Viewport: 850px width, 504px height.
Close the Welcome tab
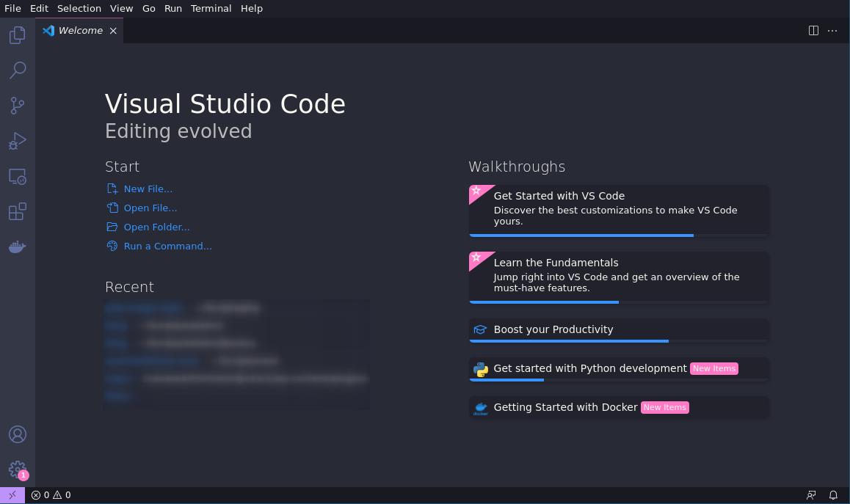point(113,31)
